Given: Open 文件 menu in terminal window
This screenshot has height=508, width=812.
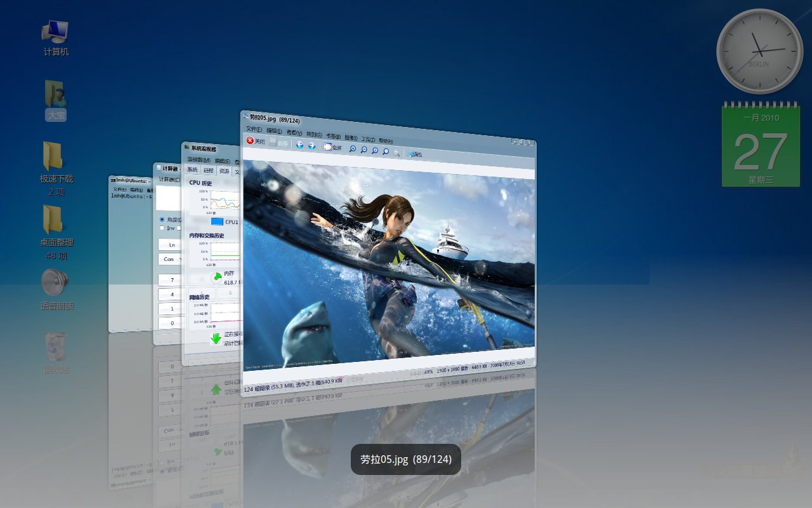Looking at the screenshot, I should 120,189.
